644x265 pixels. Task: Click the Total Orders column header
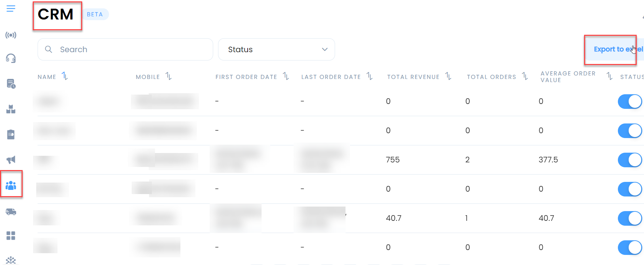[491, 77]
